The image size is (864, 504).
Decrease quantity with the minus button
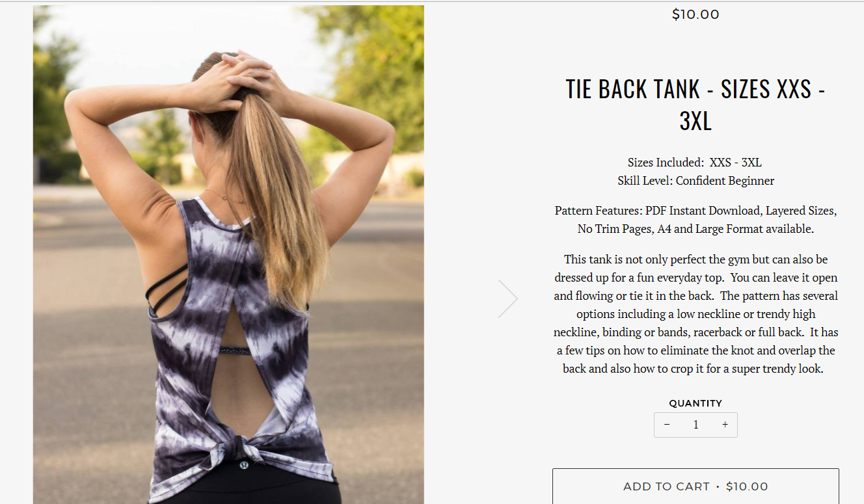coord(667,425)
